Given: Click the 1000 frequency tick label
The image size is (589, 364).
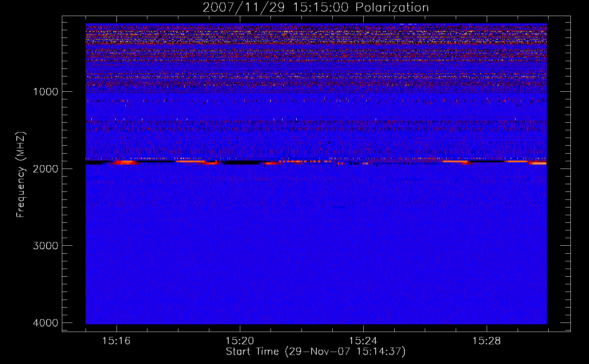Looking at the screenshot, I should coord(46,92).
